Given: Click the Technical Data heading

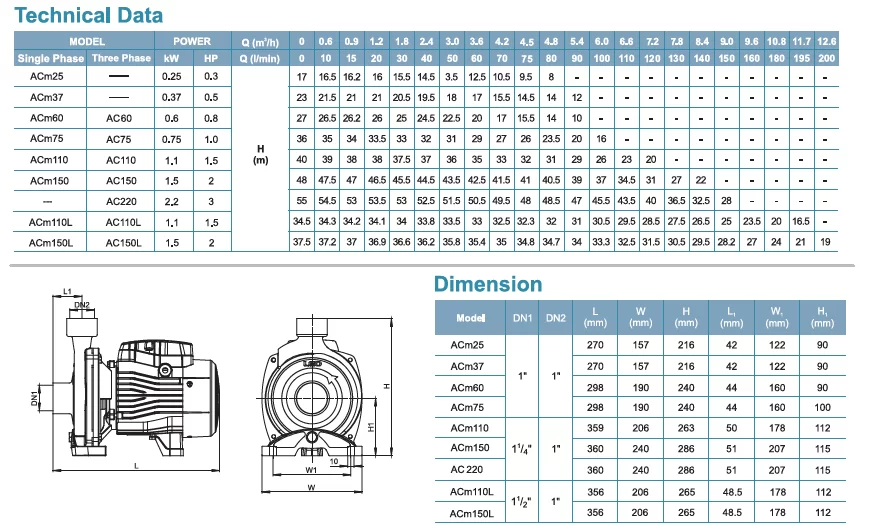Looking at the screenshot, I should pyautogui.click(x=89, y=15).
